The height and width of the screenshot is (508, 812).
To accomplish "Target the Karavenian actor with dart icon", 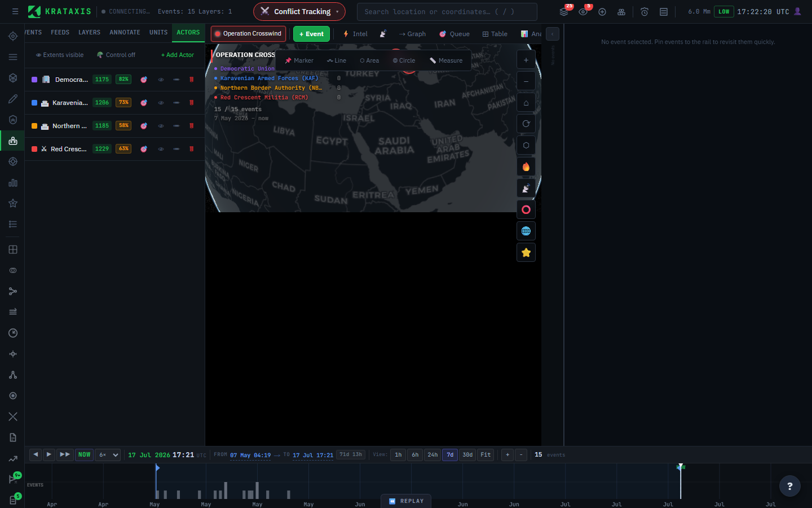I will pos(144,103).
